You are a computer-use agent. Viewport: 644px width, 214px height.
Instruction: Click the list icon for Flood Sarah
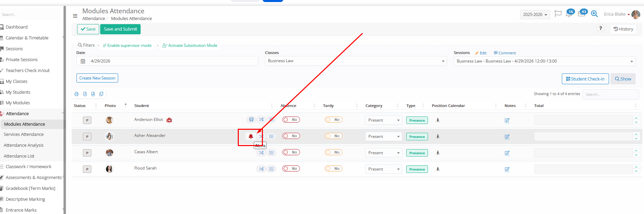tap(271, 169)
